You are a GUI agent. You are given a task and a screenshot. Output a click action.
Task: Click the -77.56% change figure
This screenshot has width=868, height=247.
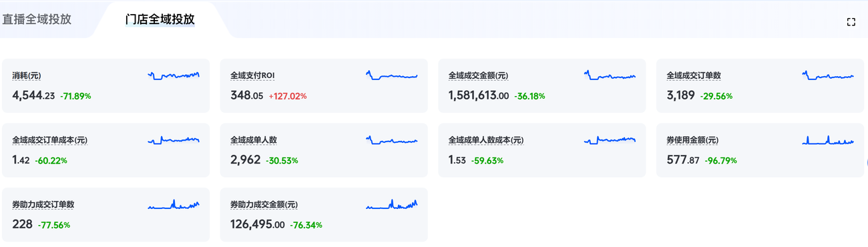coord(53,225)
